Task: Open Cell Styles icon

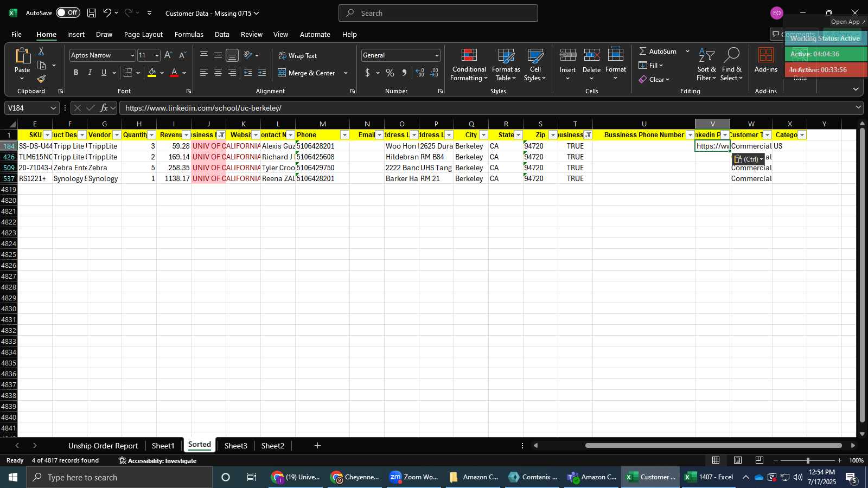Action: pyautogui.click(x=535, y=55)
